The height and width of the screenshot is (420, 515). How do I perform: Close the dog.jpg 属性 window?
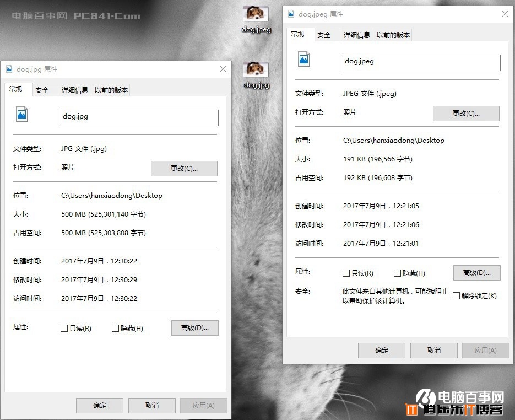pos(223,69)
